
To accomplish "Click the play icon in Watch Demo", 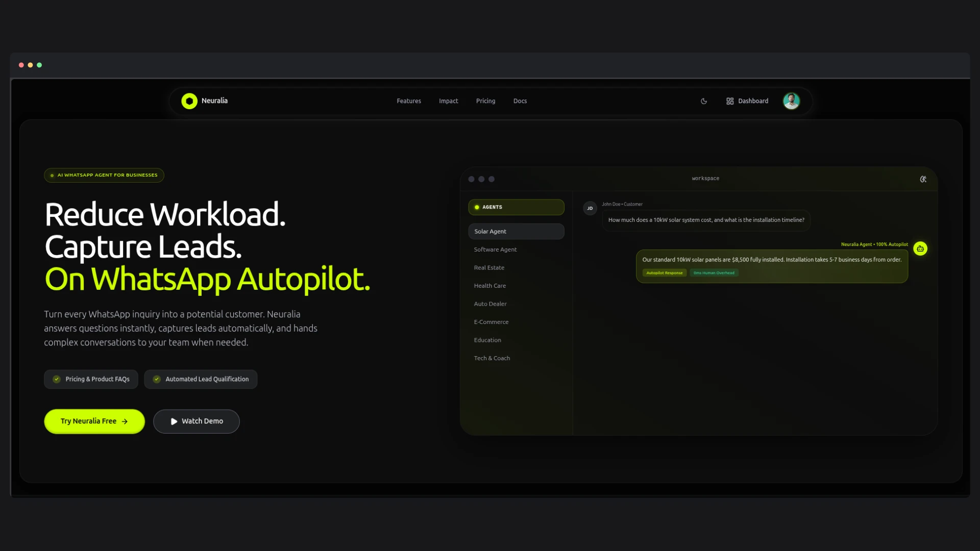I will pyautogui.click(x=174, y=421).
